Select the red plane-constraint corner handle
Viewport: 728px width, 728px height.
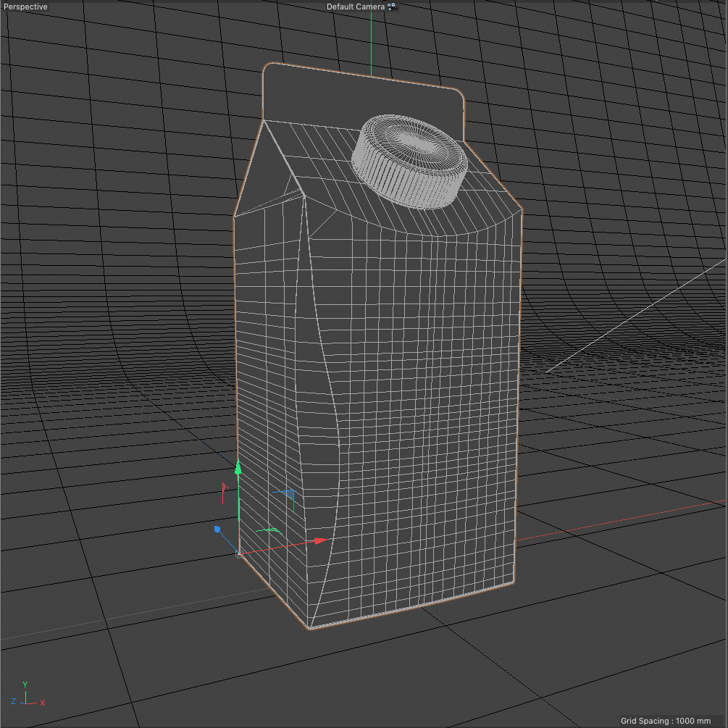[225, 493]
